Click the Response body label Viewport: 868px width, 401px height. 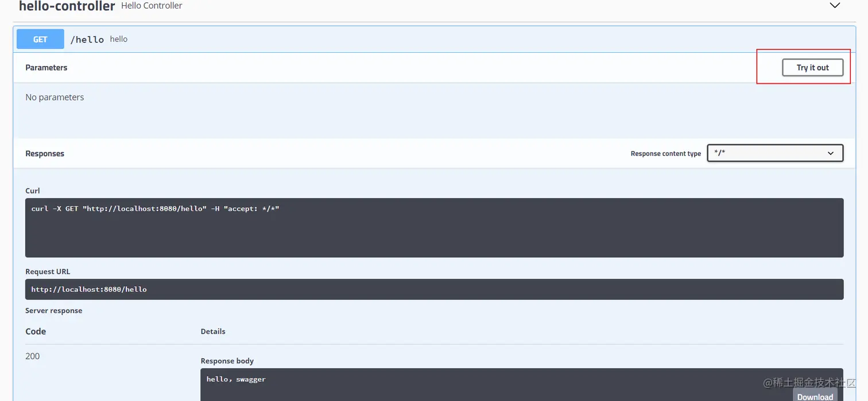pos(227,361)
